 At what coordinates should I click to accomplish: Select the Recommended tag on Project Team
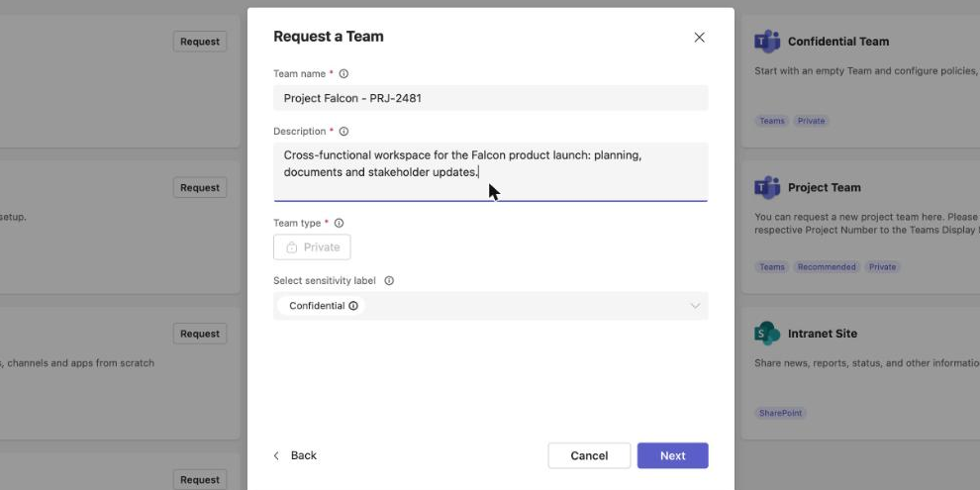click(827, 267)
